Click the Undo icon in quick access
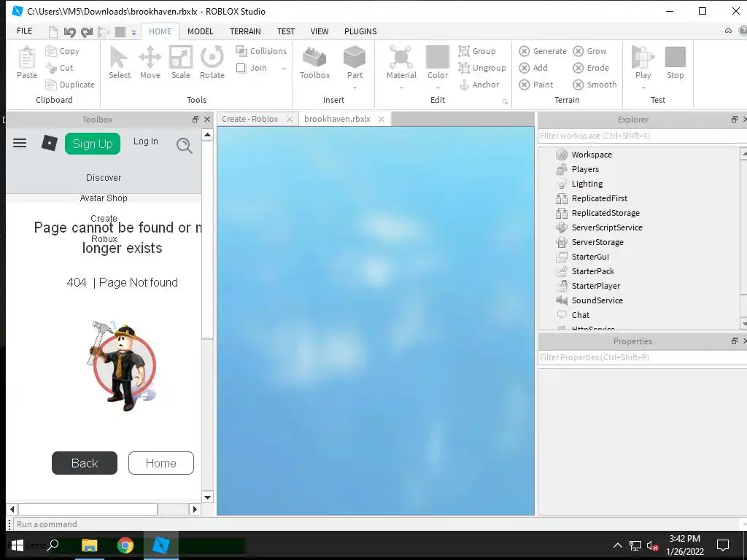 [69, 32]
